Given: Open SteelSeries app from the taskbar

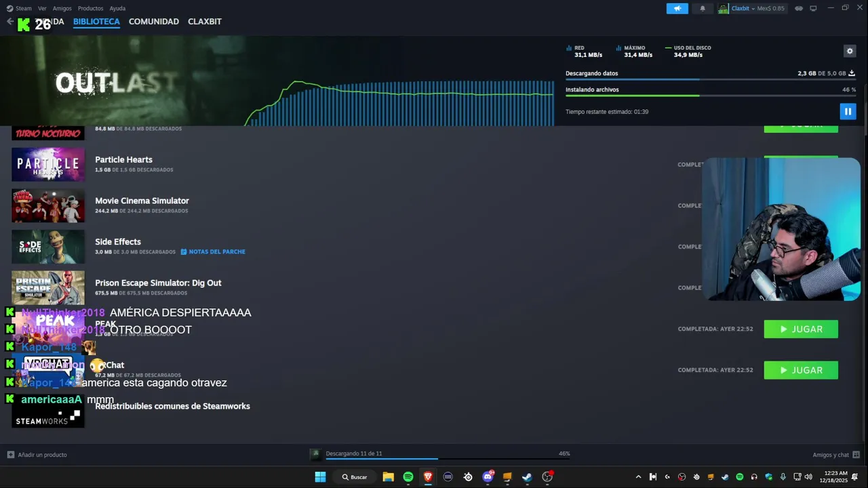Looking at the screenshot, I should (468, 477).
